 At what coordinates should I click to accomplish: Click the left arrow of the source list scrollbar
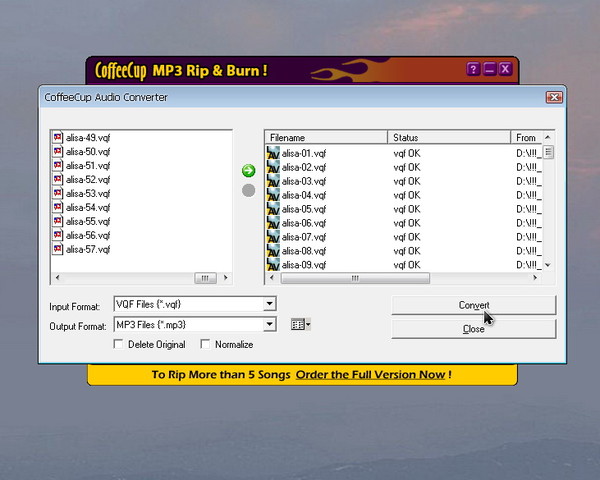pyautogui.click(x=57, y=278)
